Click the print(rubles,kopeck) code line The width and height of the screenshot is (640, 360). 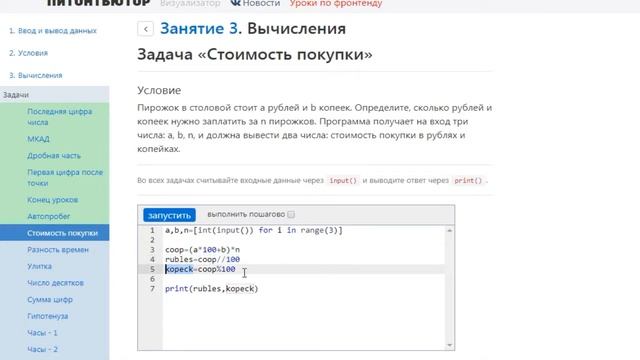[x=211, y=289]
